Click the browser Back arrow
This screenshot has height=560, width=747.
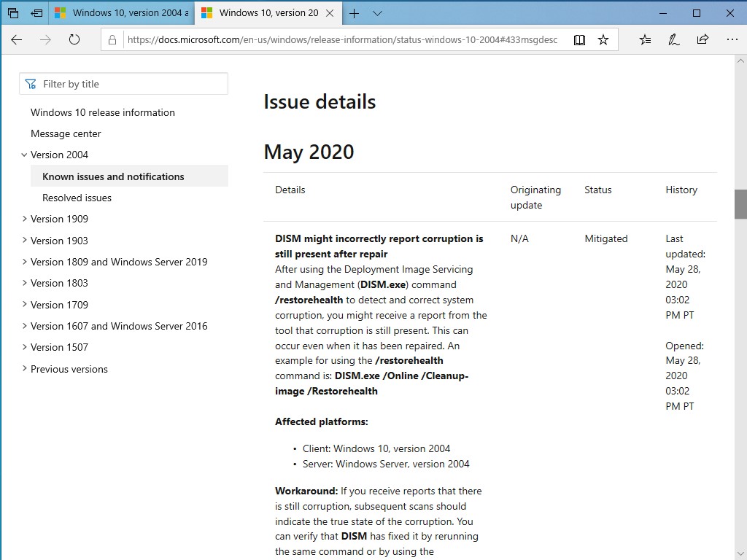point(16,40)
